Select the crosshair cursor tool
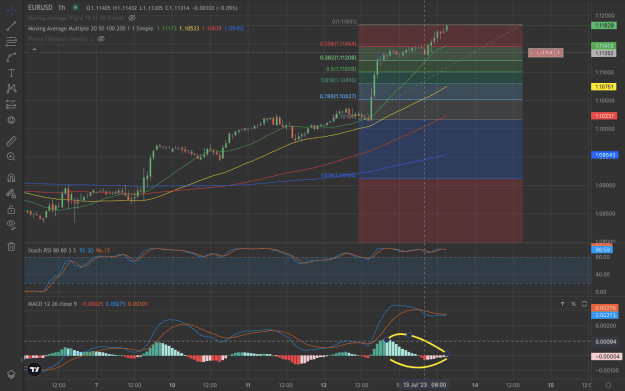This screenshot has height=391, width=625. pos(11,10)
